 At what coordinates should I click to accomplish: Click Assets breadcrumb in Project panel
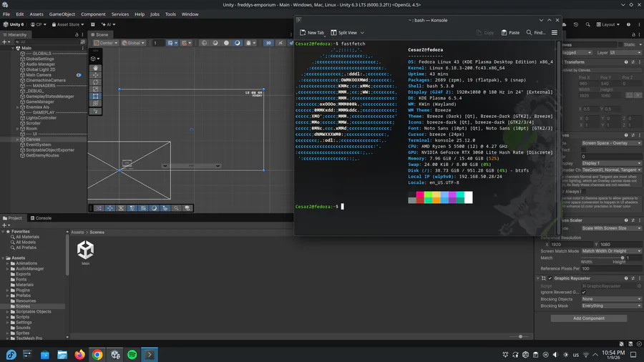tap(77, 233)
